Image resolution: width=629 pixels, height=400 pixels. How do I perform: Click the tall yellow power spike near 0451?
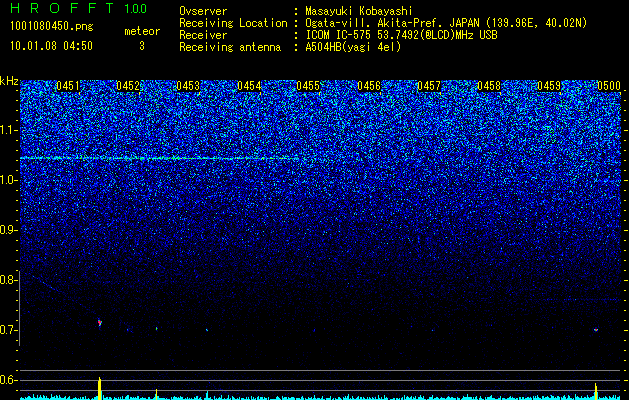pyautogui.click(x=99, y=388)
